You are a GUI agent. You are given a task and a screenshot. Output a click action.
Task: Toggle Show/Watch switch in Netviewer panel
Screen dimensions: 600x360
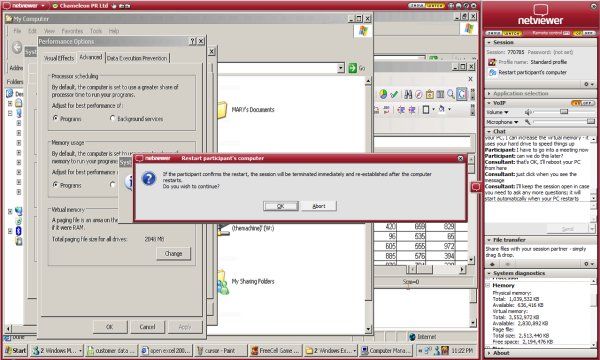pos(504,33)
